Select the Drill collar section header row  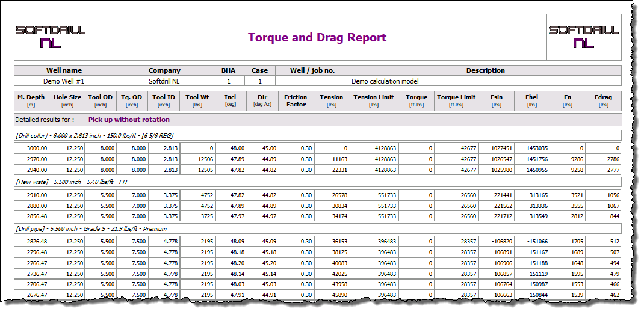94,135
